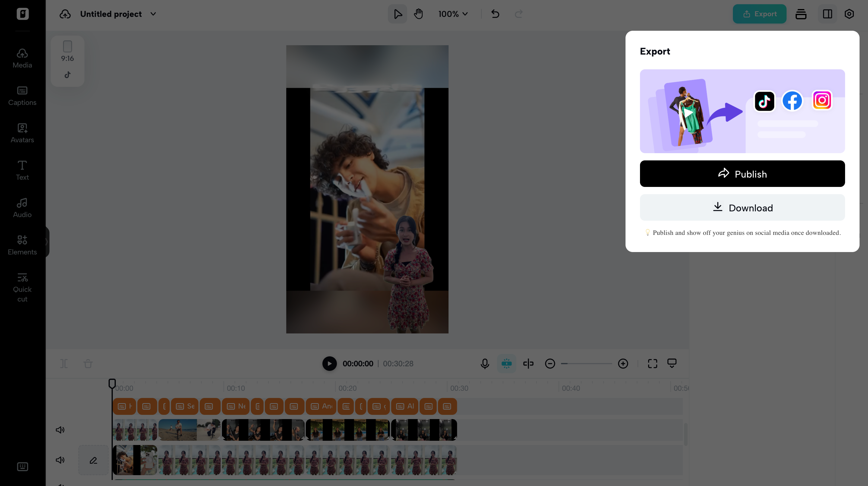The width and height of the screenshot is (868, 486).
Task: Open the Avatars panel
Action: [x=22, y=133]
